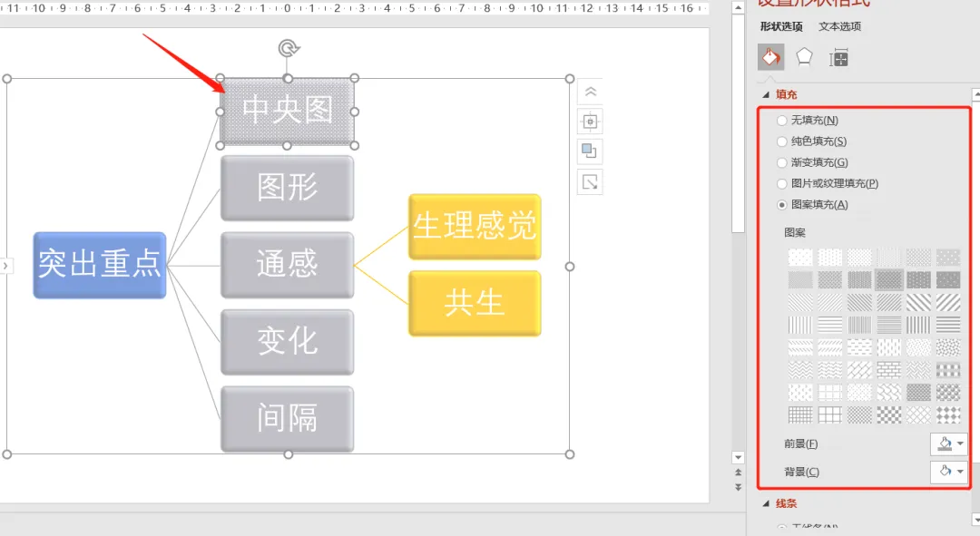980x536 pixels.
Task: Choose the large grid pattern swatch
Action: 829,414
